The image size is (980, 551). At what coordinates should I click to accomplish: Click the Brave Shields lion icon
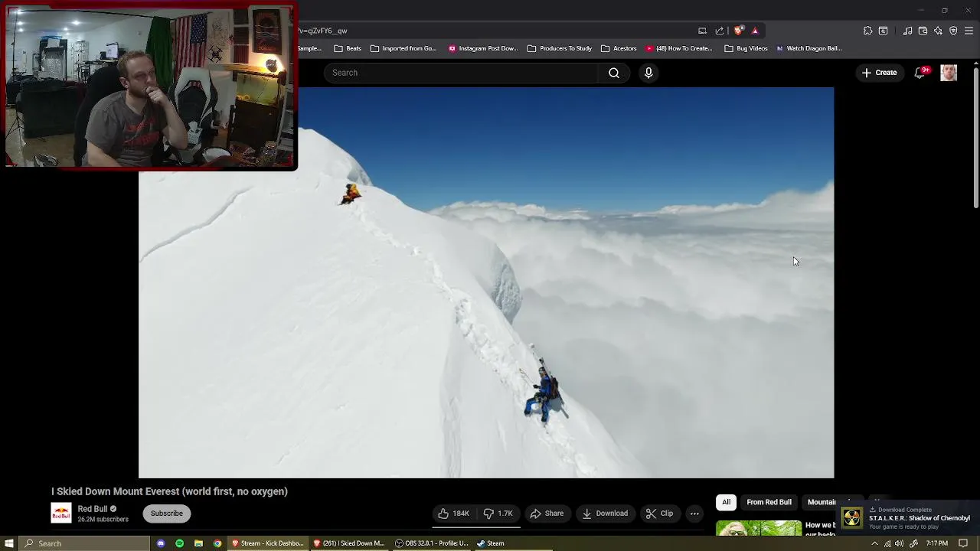click(x=738, y=31)
